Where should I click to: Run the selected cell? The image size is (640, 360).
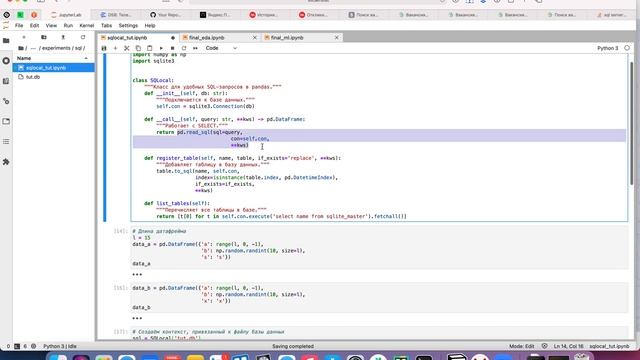[x=161, y=48]
